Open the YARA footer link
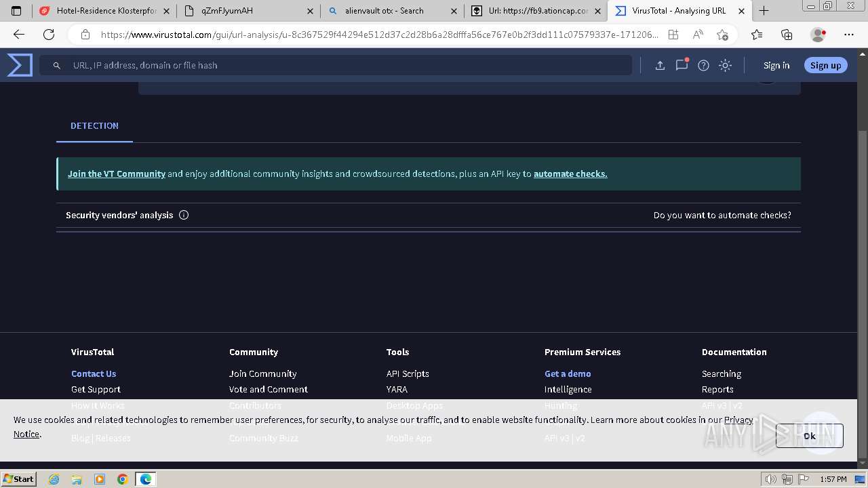This screenshot has height=488, width=868. click(x=397, y=389)
